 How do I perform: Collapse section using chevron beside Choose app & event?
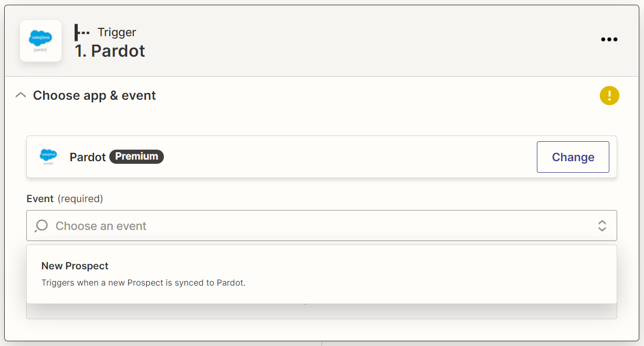tap(20, 96)
